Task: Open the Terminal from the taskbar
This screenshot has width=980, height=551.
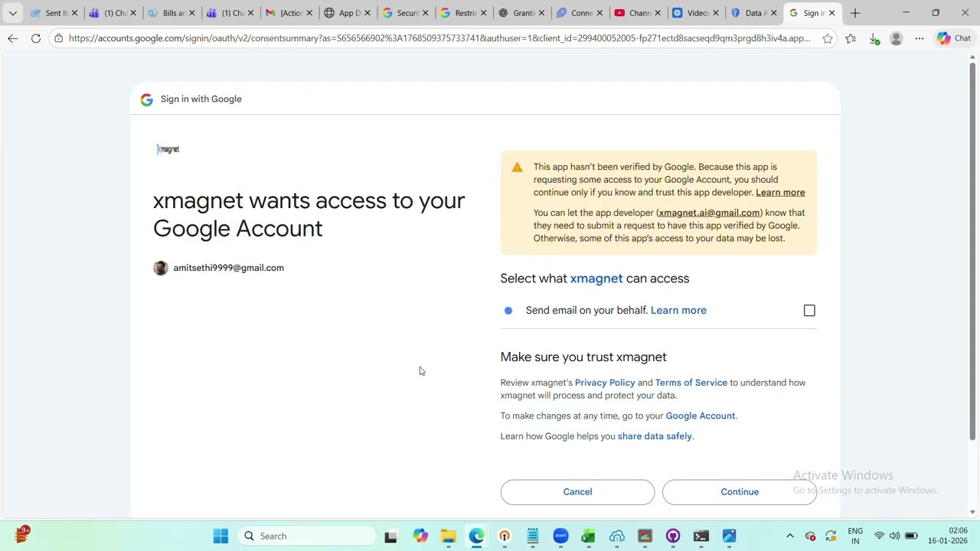Action: (701, 536)
